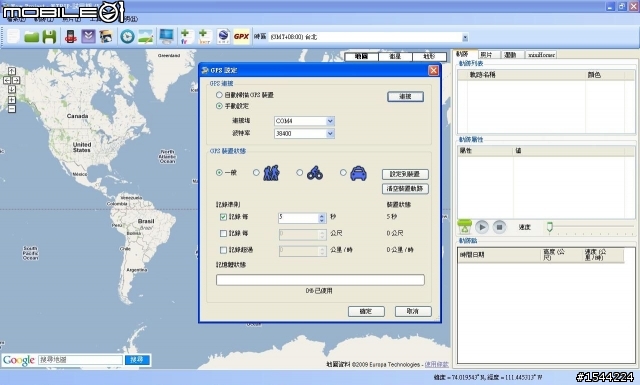The image size is (640, 385).
Task: Click the blue Google map search button
Action: [138, 360]
